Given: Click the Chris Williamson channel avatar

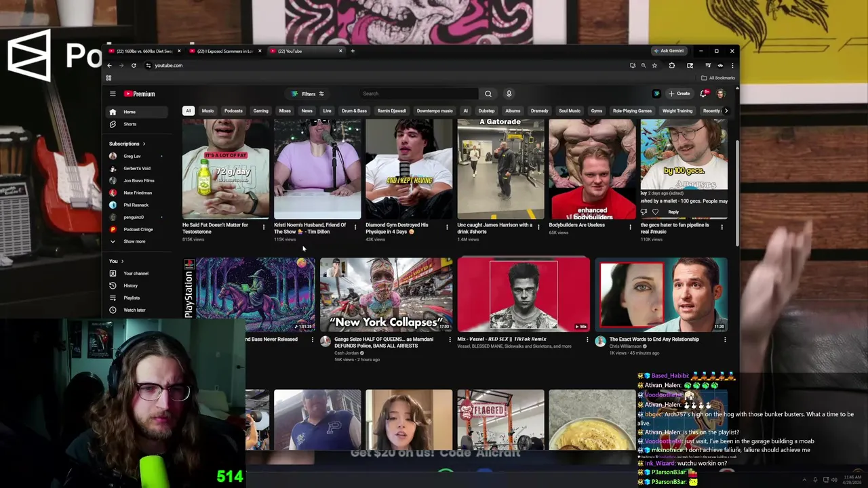Looking at the screenshot, I should point(600,342).
